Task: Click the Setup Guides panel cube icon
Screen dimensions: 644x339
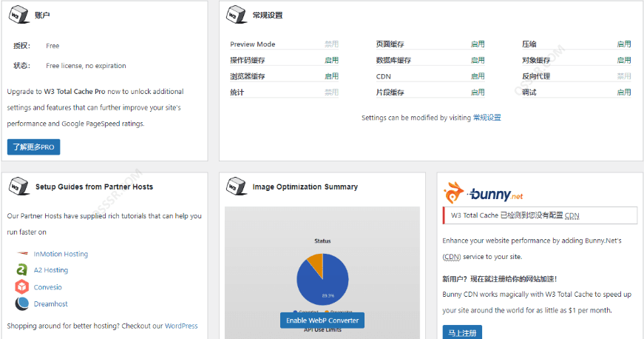Action: tap(19, 187)
